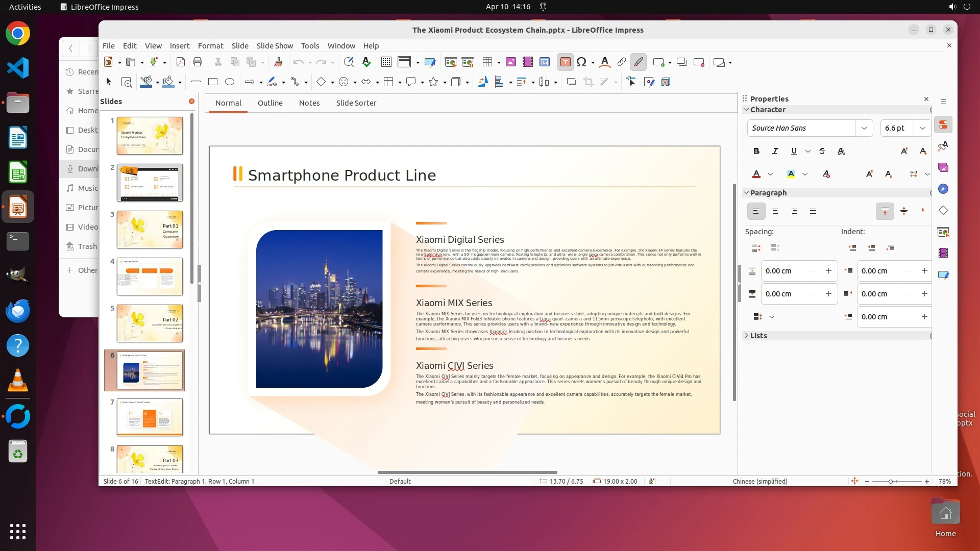The width and height of the screenshot is (980, 551).
Task: Select the Rectangle drawing tool
Action: coord(213,82)
